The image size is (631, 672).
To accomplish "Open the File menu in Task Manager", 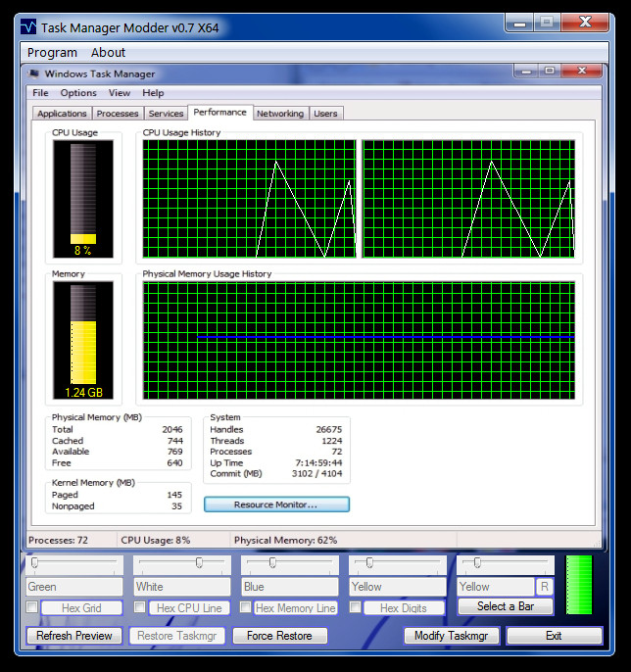I will point(41,92).
